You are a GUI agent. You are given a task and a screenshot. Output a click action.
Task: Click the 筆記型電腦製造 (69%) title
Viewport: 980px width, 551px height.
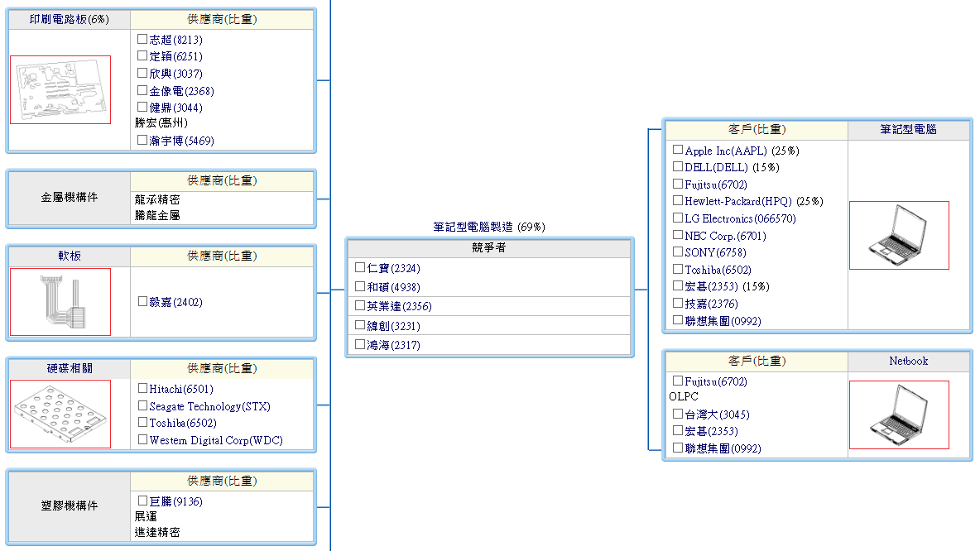click(489, 227)
